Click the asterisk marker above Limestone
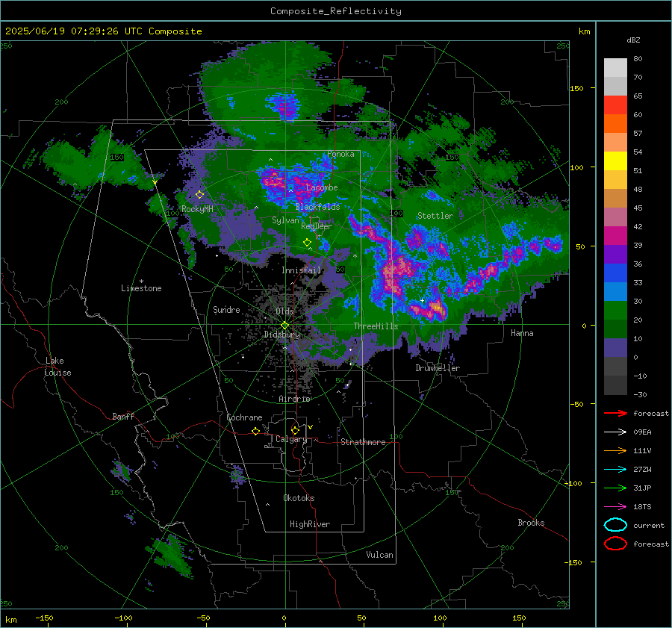 coord(141,282)
